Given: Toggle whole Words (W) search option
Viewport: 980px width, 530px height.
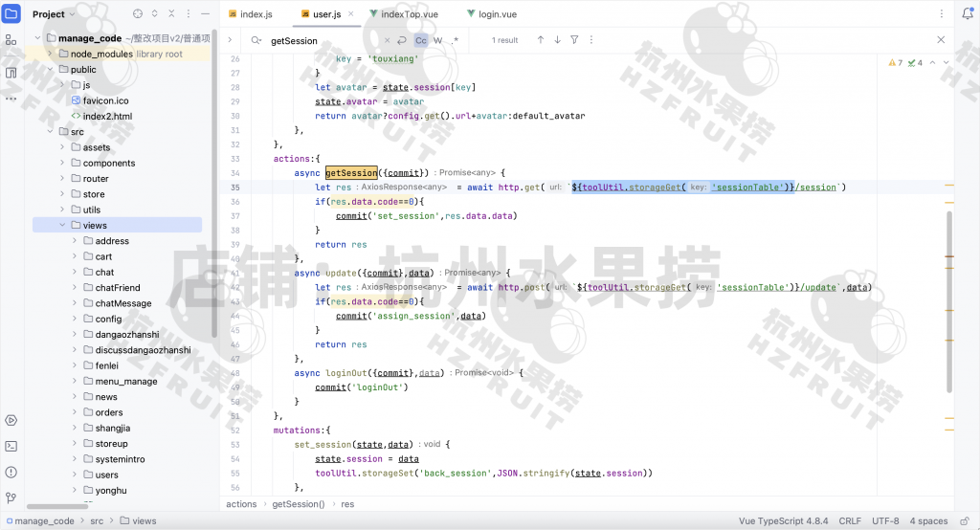Looking at the screenshot, I should (x=437, y=40).
